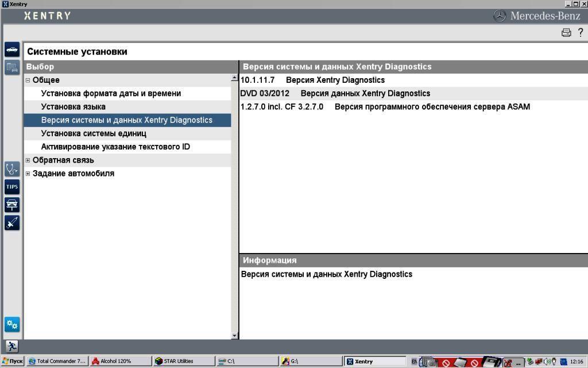Click the information panel description text
588x368 pixels.
[x=327, y=274]
